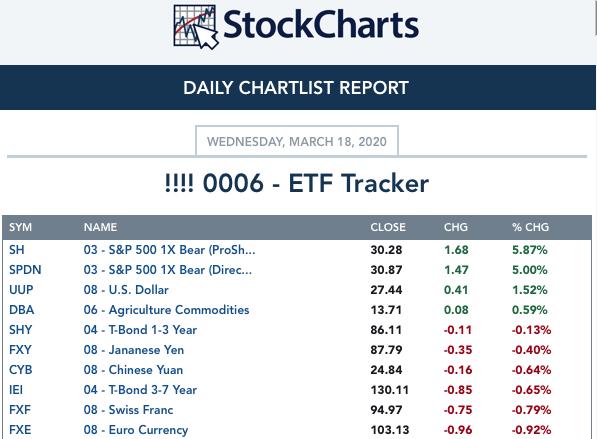The image size is (597, 439).
Task: Open the FXE symbol link
Action: [x=20, y=430]
